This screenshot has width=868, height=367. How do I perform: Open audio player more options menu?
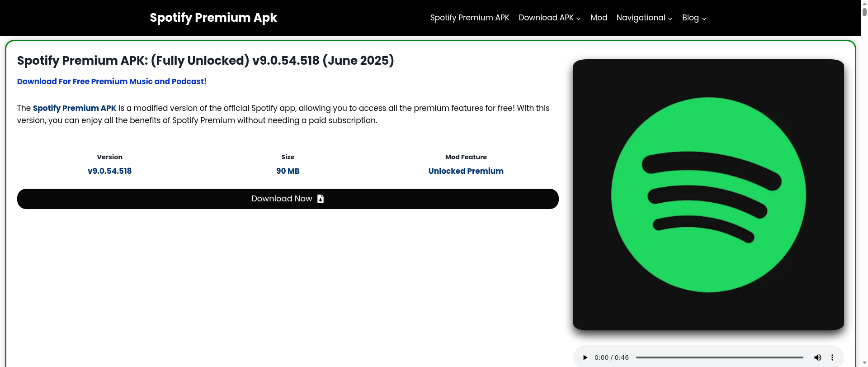832,357
